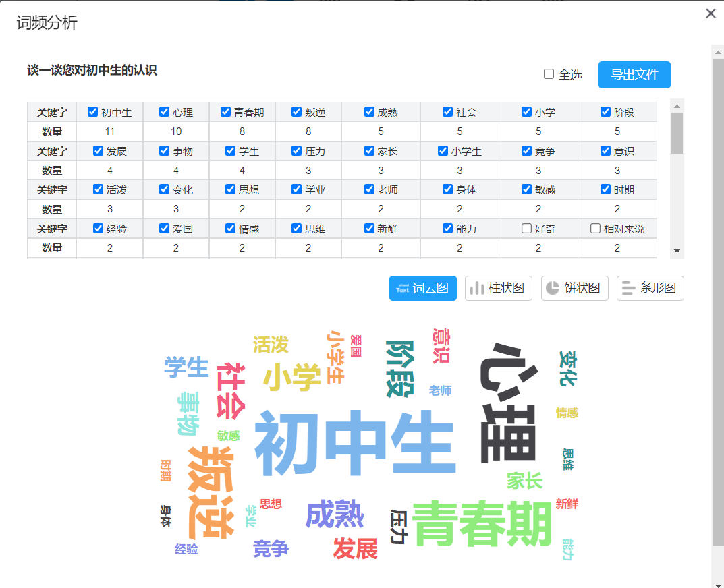Viewport: 724px width, 588px height.
Task: Click the orange 叛逆 word in cloud
Action: tap(211, 492)
